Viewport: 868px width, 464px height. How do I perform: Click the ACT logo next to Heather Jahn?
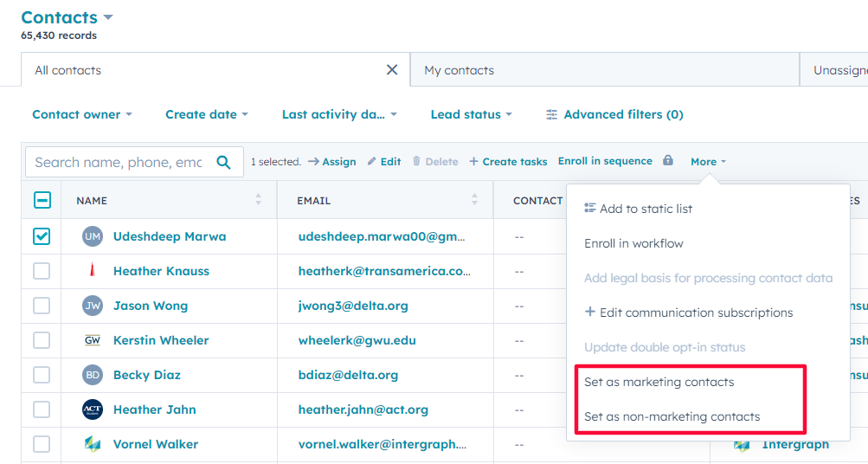[x=93, y=409]
